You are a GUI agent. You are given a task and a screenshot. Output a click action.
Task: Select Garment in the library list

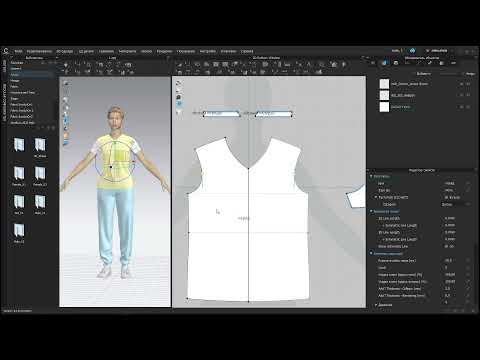pos(16,68)
